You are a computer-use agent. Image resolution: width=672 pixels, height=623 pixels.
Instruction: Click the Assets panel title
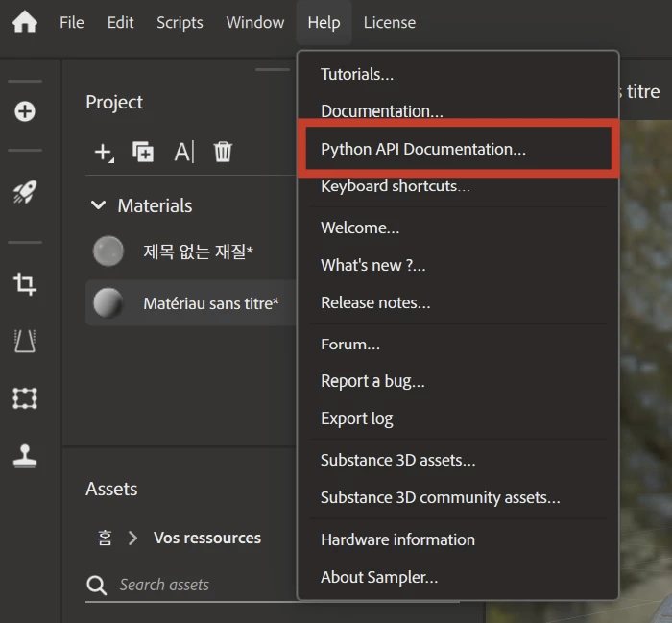(x=111, y=489)
